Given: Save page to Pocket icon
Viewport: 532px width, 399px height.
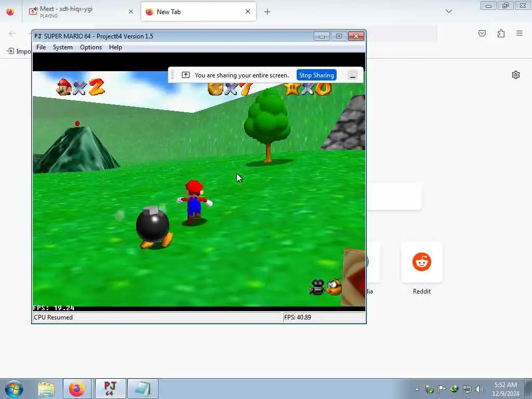Looking at the screenshot, I should point(482,33).
